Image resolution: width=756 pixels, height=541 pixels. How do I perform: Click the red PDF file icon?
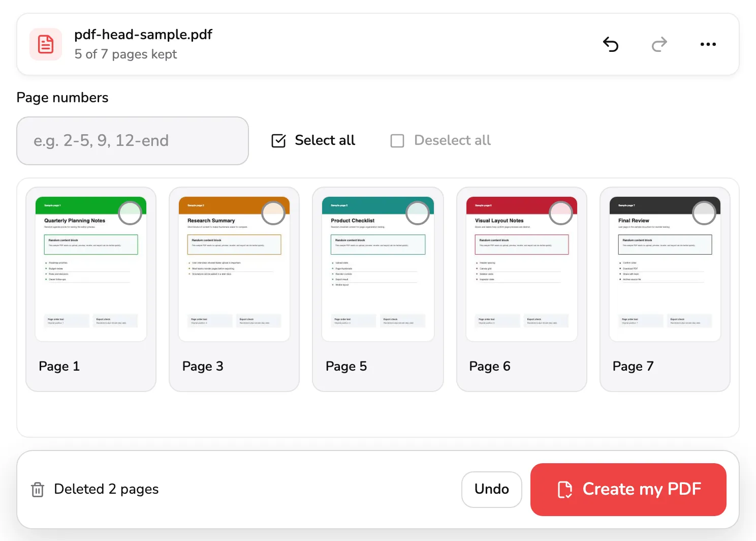pos(46,44)
